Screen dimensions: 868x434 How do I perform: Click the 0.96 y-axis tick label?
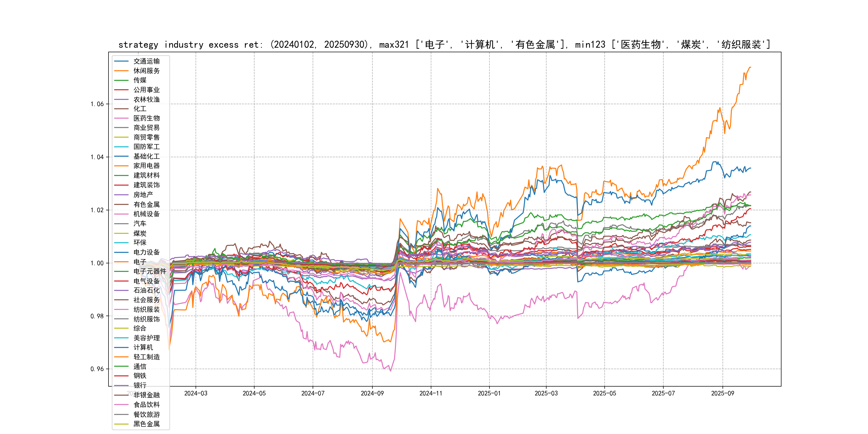pos(97,369)
